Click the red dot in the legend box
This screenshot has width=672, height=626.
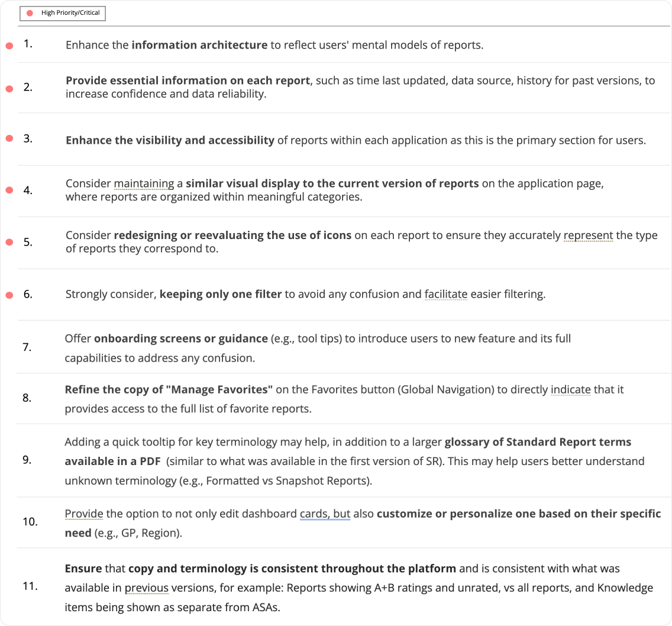[30, 13]
